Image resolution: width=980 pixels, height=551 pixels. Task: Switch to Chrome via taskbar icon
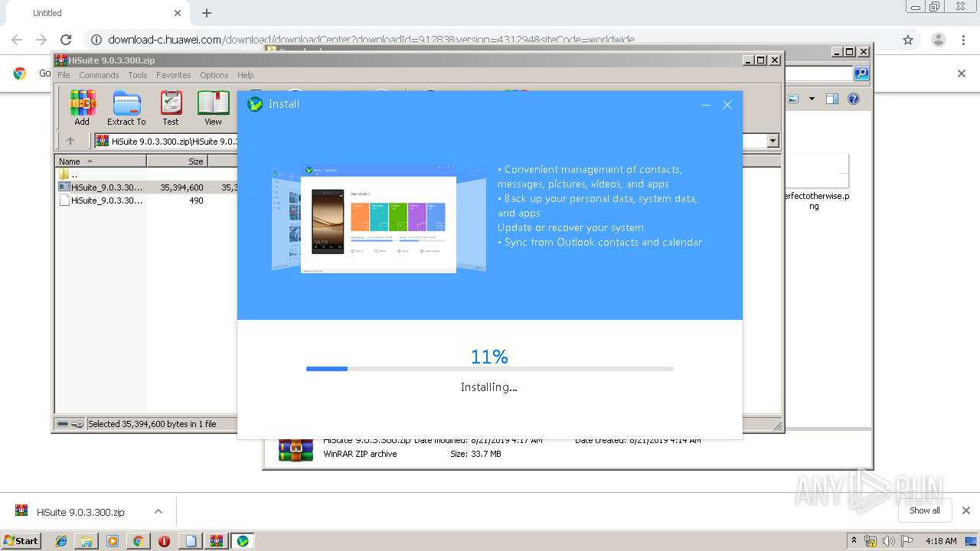[x=138, y=541]
